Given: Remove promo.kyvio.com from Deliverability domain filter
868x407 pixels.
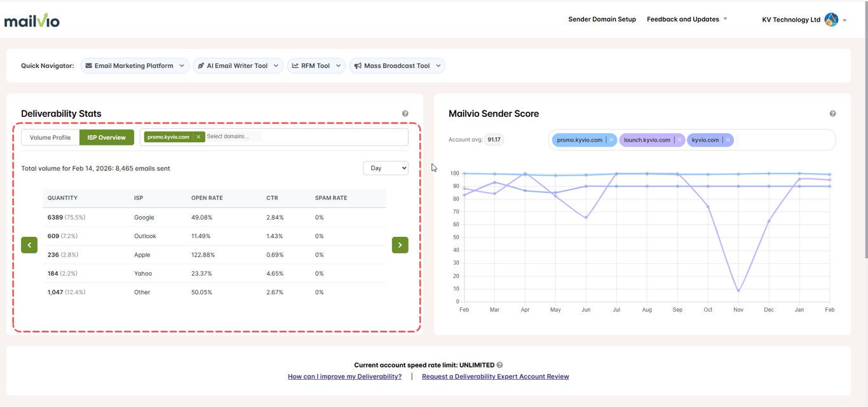Looking at the screenshot, I should [198, 137].
